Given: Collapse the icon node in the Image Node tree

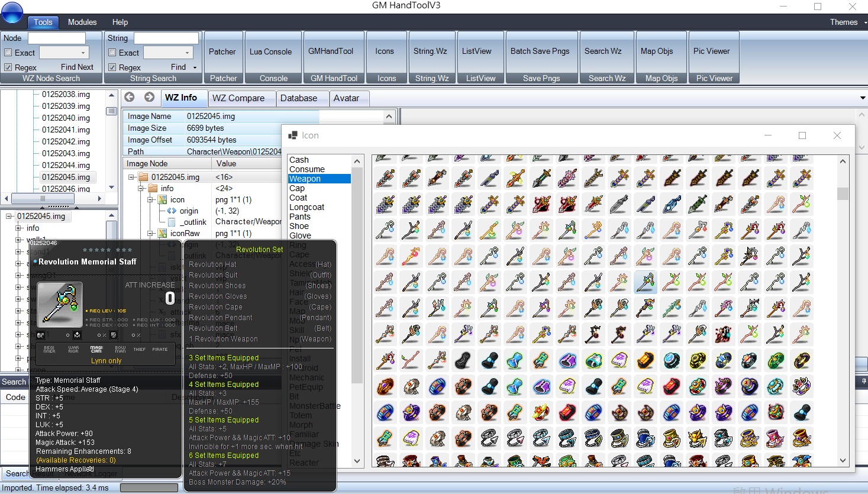Looking at the screenshot, I should [150, 200].
